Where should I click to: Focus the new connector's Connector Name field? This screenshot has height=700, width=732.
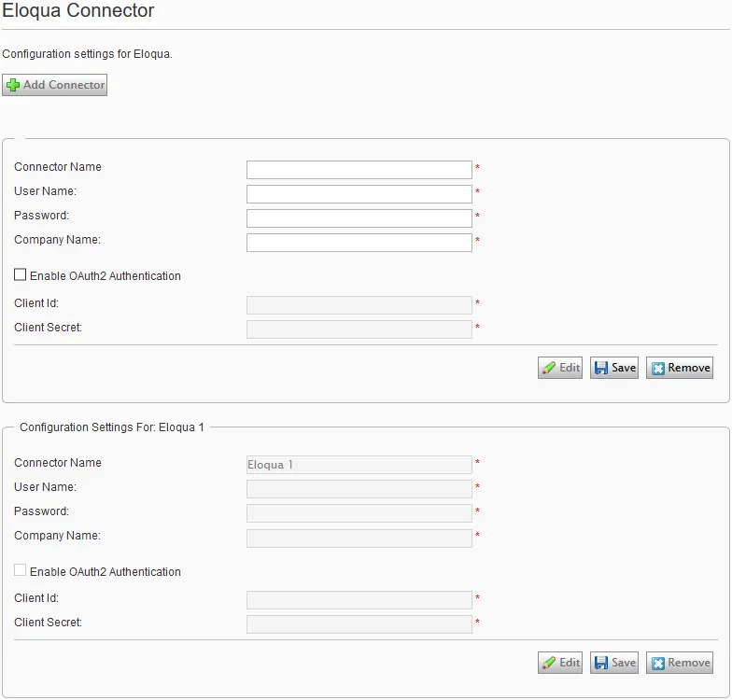point(359,170)
